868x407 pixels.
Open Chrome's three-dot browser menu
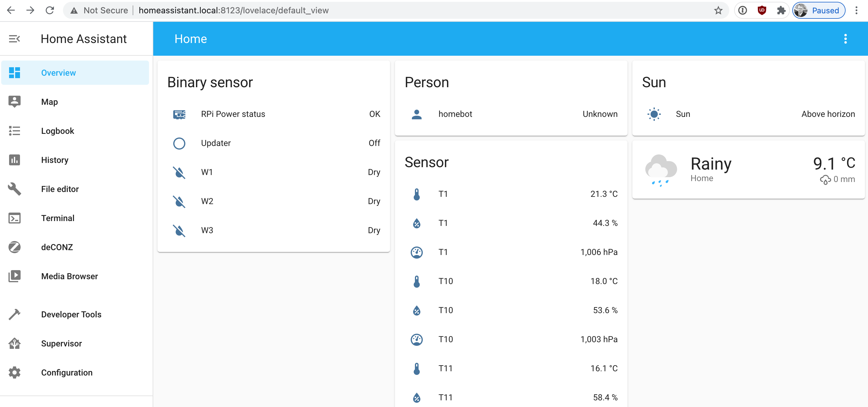pyautogui.click(x=856, y=10)
